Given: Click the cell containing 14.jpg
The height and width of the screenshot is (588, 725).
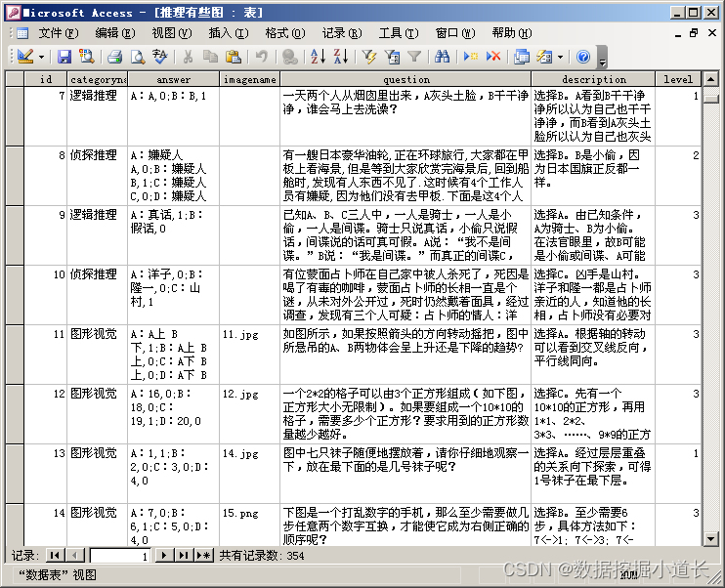Looking at the screenshot, I should pyautogui.click(x=250, y=474).
